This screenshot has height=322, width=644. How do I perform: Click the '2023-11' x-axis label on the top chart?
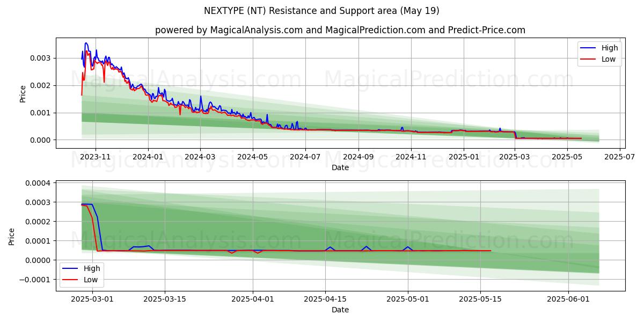click(96, 157)
